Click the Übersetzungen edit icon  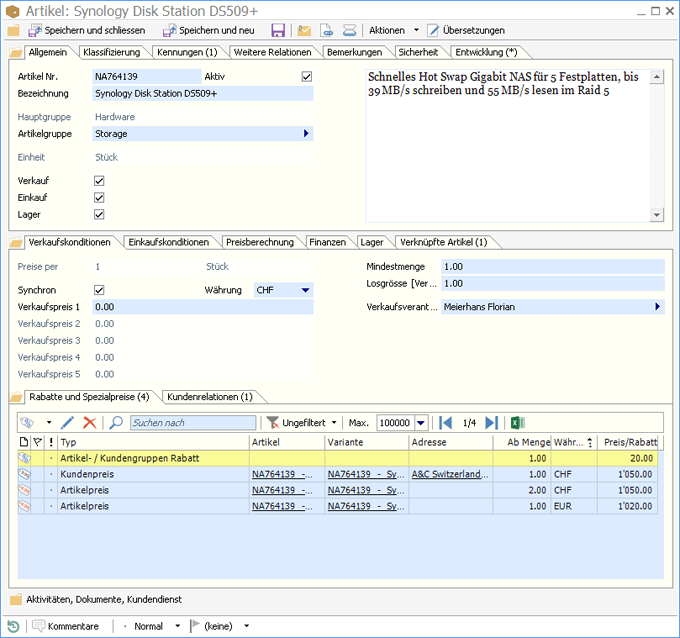click(x=433, y=30)
